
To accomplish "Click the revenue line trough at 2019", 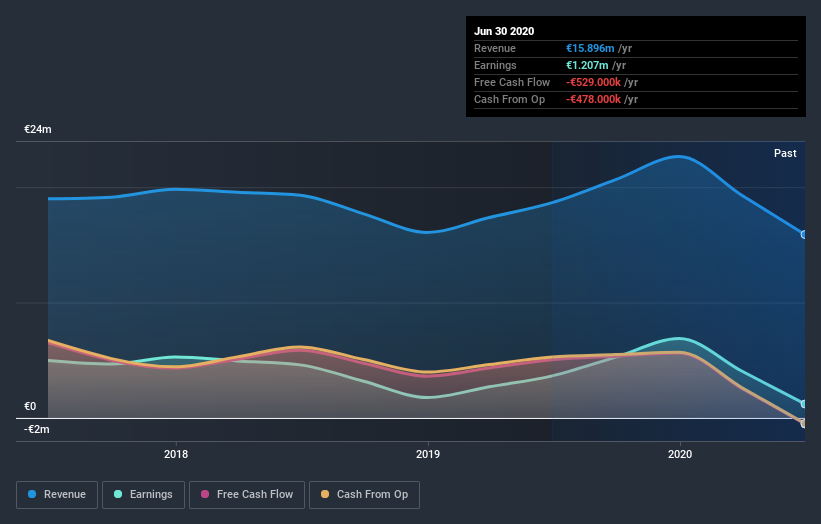I will click(x=428, y=232).
